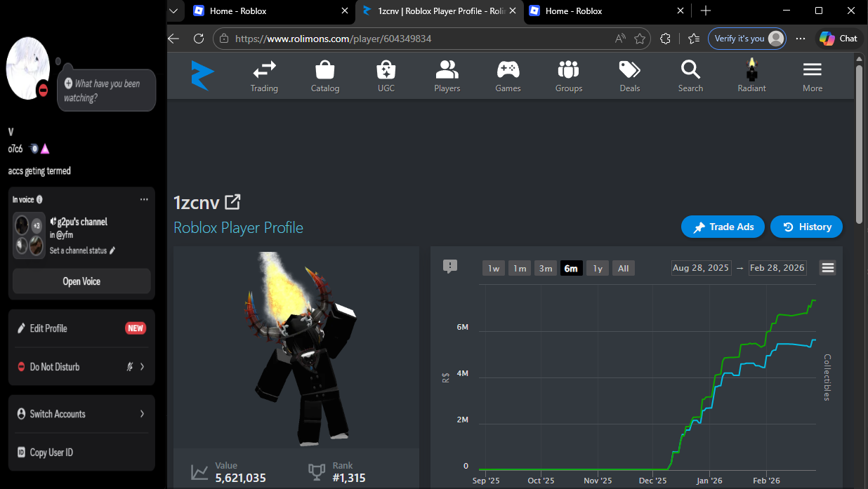
Task: Click the In voice info icon
Action: pyautogui.click(x=39, y=200)
